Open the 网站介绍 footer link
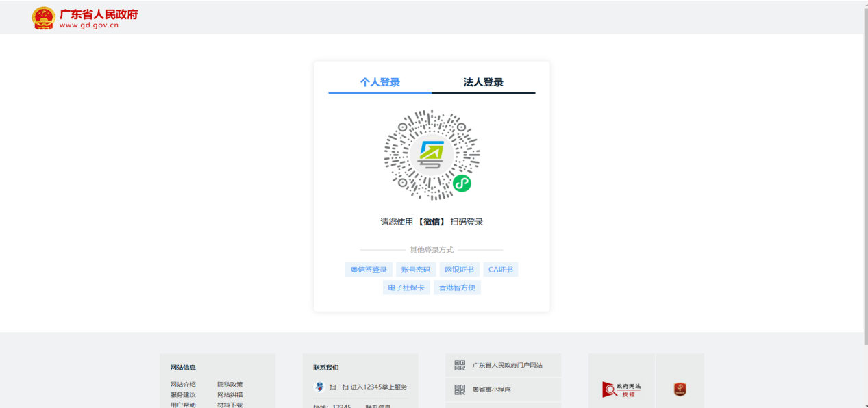Viewport: 868px width, 408px height. [183, 385]
